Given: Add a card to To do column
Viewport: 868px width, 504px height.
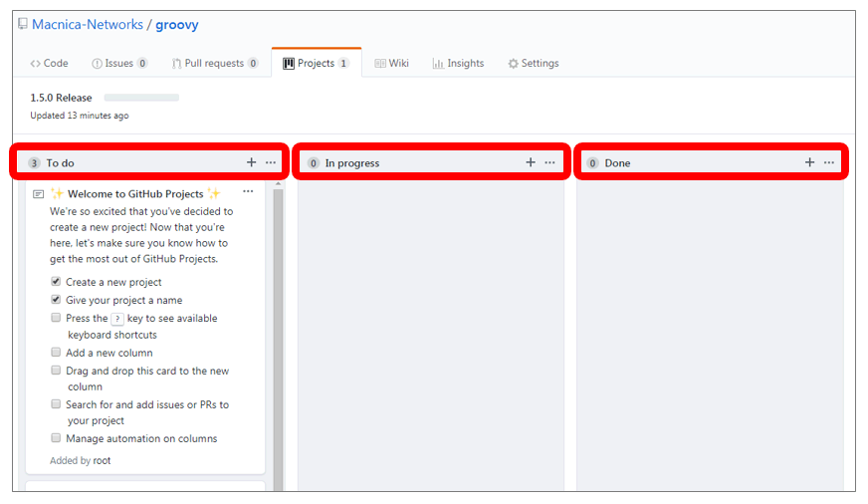Looking at the screenshot, I should point(251,162).
